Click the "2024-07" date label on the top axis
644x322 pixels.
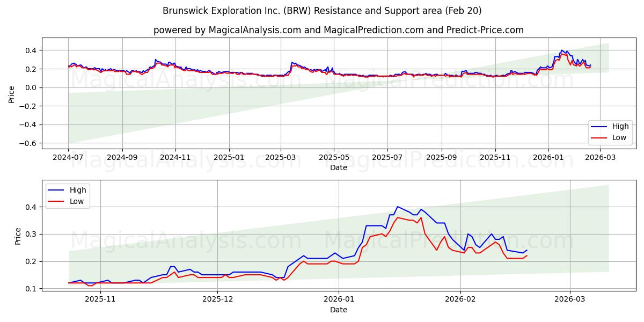coord(68,157)
